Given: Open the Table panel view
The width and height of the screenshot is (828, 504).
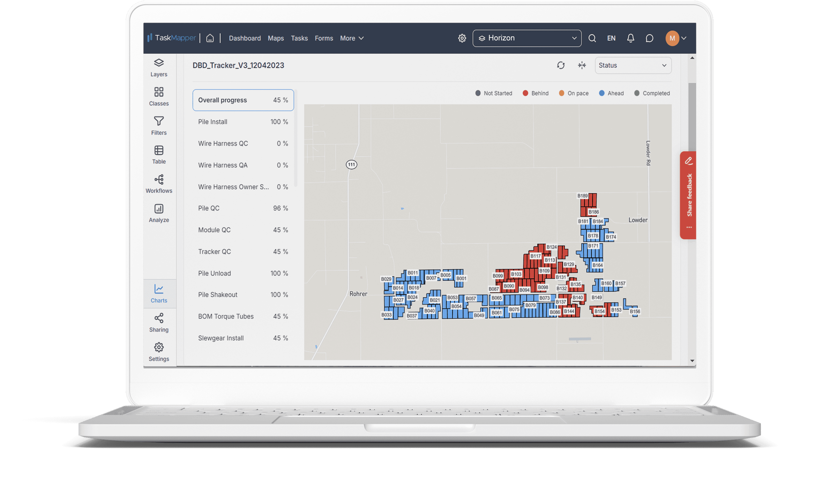Looking at the screenshot, I should [x=158, y=155].
